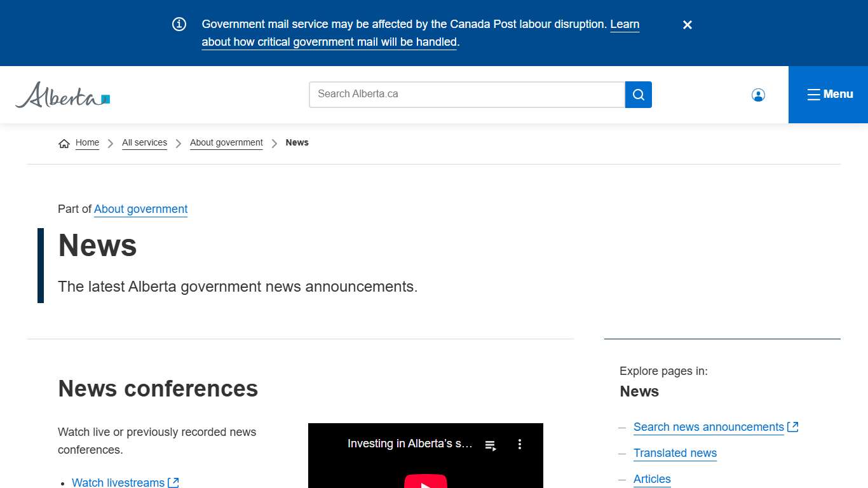
Task: Open the YouTube playlist queue icon
Action: pos(491,445)
